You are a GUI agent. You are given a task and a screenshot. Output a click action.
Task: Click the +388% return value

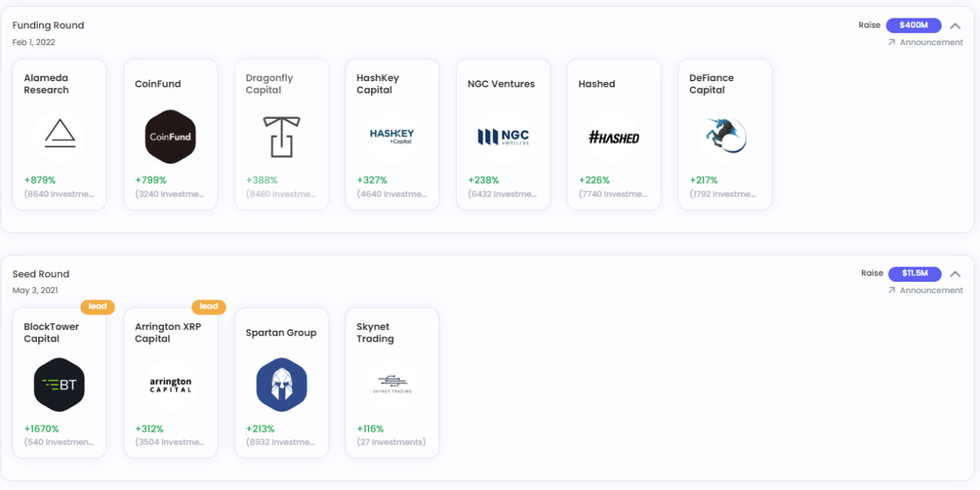tap(262, 181)
